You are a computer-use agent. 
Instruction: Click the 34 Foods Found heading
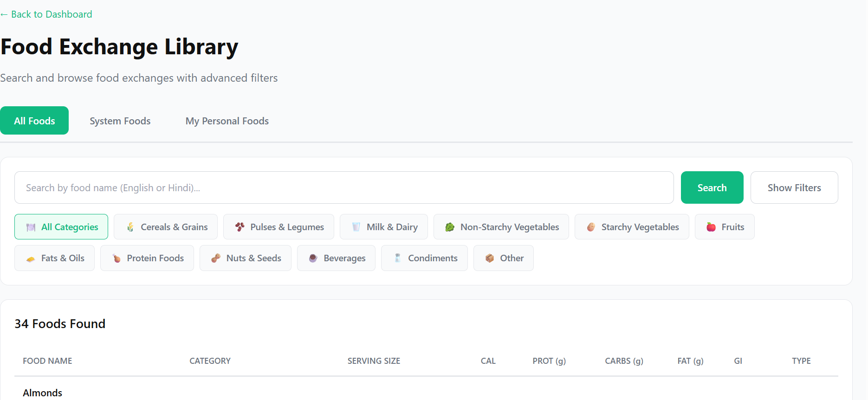click(x=60, y=323)
